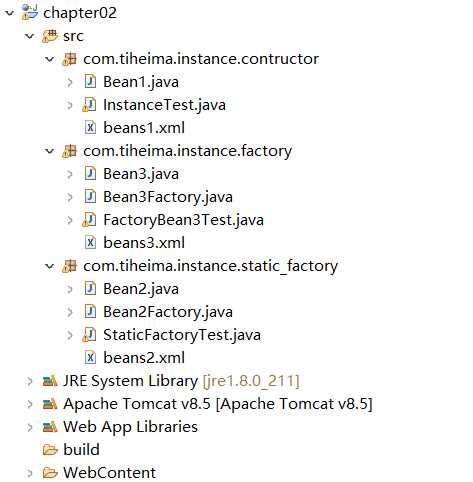This screenshot has height=482, width=473.
Task: Click the Bean2.java file icon
Action: (x=90, y=289)
